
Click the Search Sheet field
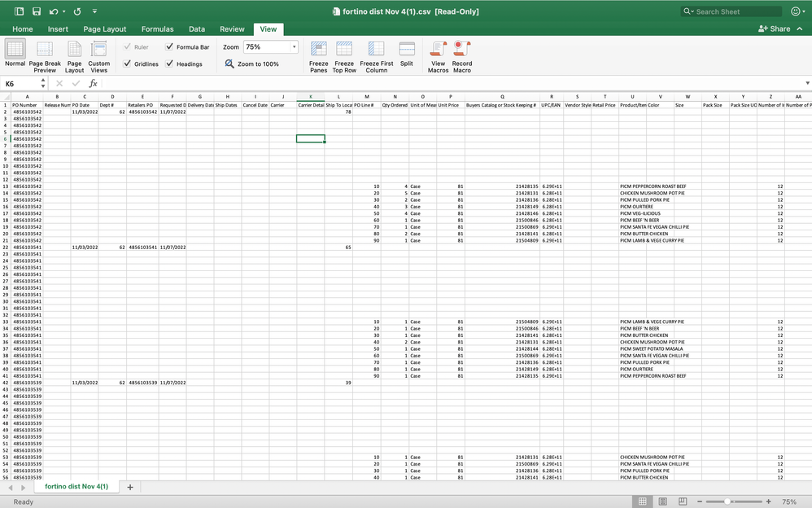731,11
